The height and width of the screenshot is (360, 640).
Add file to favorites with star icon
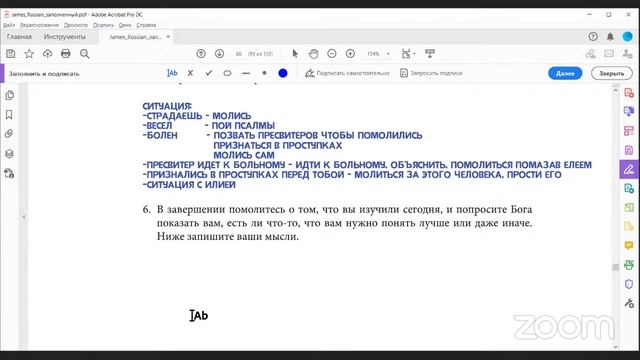coord(29,53)
